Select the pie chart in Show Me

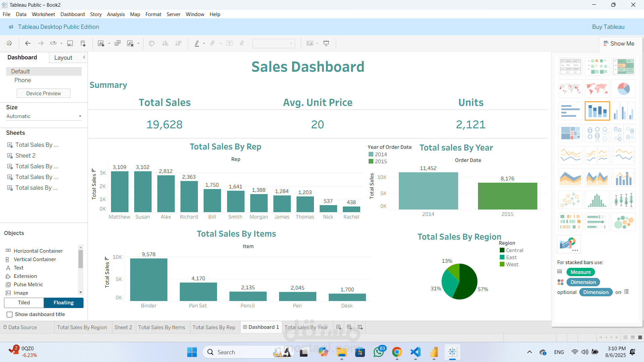click(624, 89)
